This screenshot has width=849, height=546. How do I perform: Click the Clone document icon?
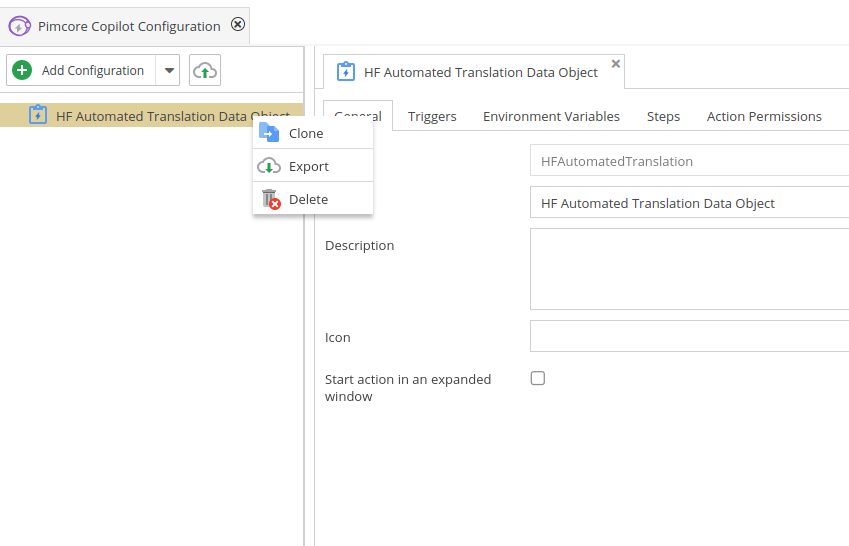pyautogui.click(x=269, y=133)
